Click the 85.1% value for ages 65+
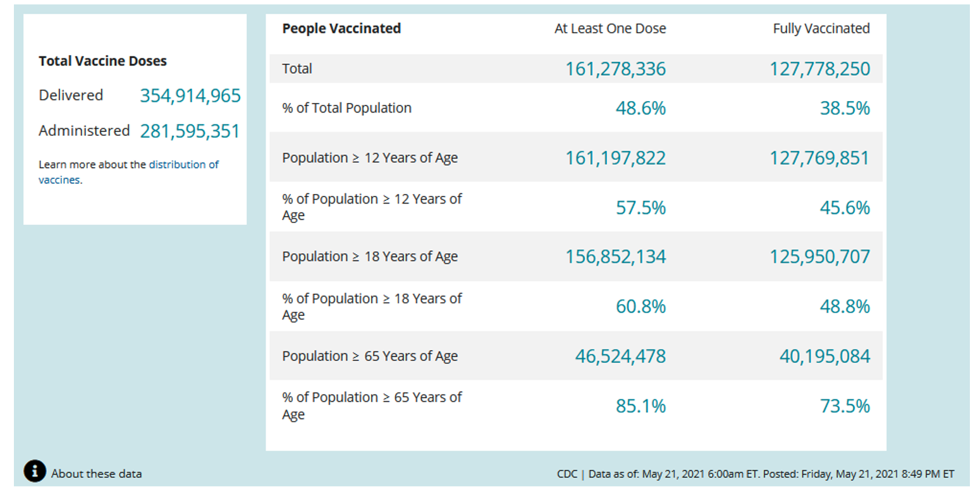Viewport: 980px width, 498px height. (640, 406)
